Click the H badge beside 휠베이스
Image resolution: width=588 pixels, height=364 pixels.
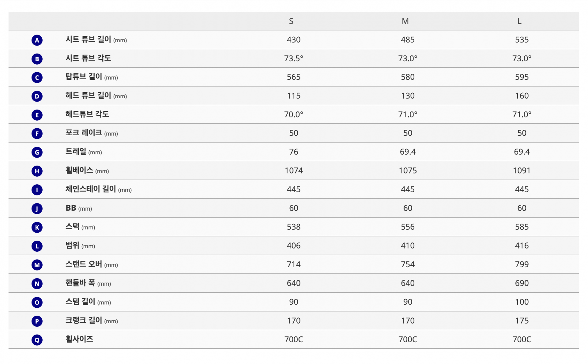pos(37,171)
